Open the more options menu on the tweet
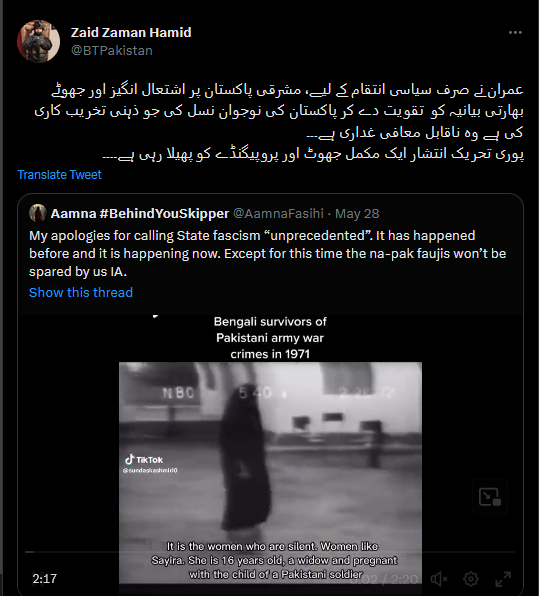 point(515,33)
